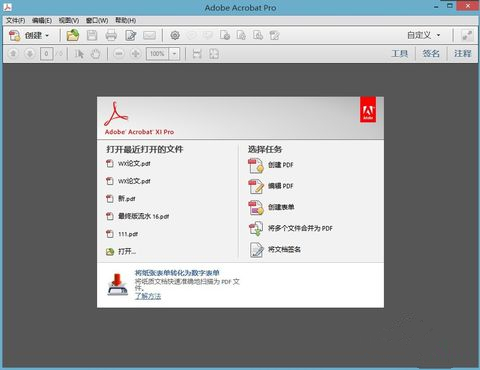Choose the selection cursor tool
The image size is (480, 370).
[79, 54]
